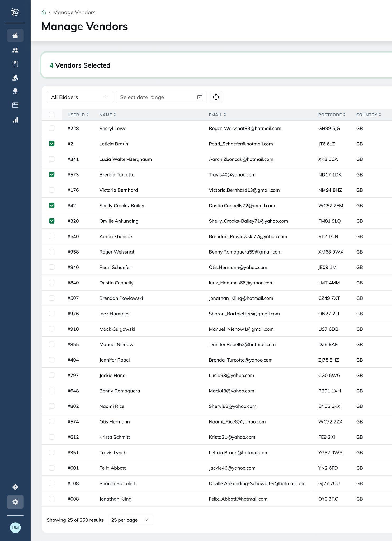Click the RM user avatar
The width and height of the screenshot is (392, 541).
[15, 528]
